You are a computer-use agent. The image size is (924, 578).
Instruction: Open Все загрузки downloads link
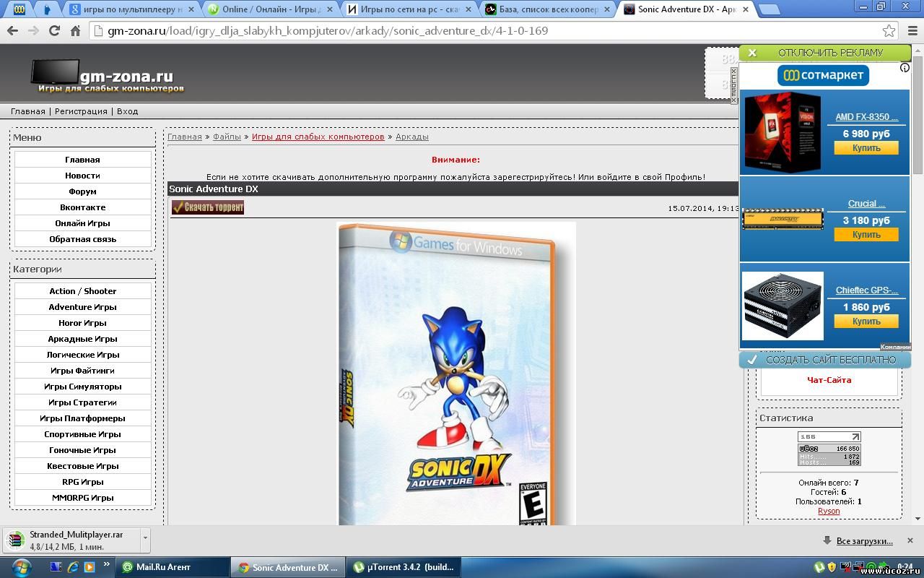(x=864, y=540)
